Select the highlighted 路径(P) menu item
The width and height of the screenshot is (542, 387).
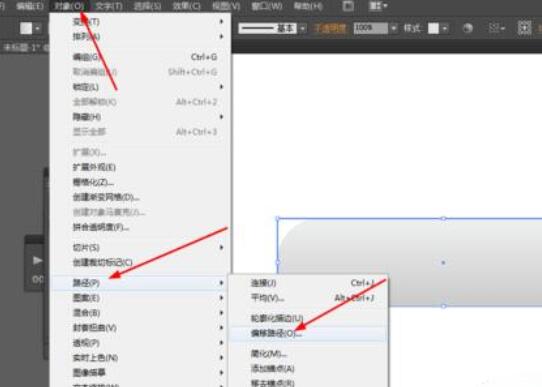[140, 283]
